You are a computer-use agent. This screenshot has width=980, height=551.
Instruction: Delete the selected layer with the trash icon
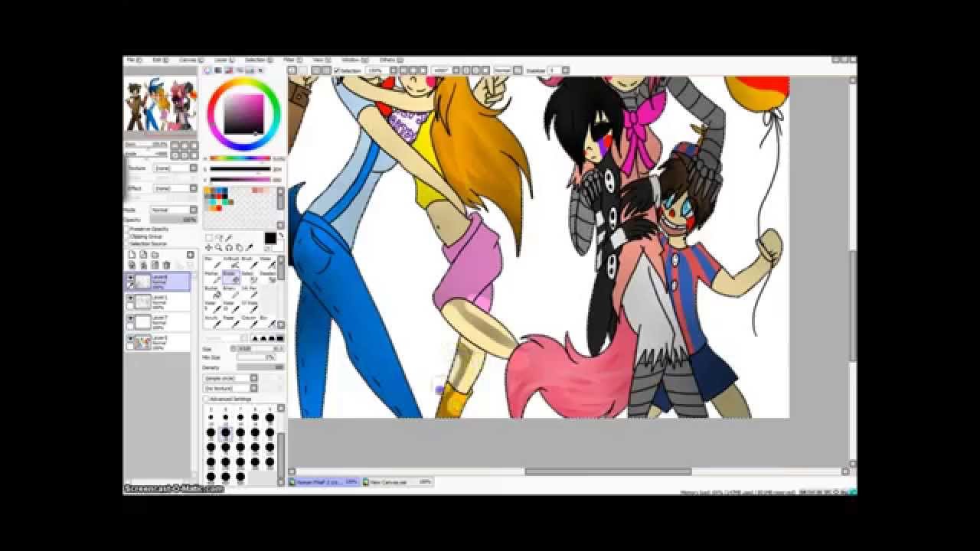coord(166,265)
